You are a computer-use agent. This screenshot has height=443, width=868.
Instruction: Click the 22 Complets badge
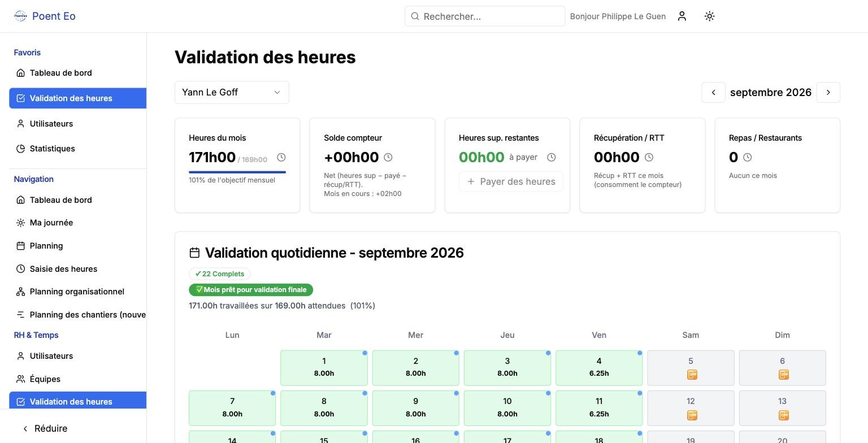coord(220,274)
